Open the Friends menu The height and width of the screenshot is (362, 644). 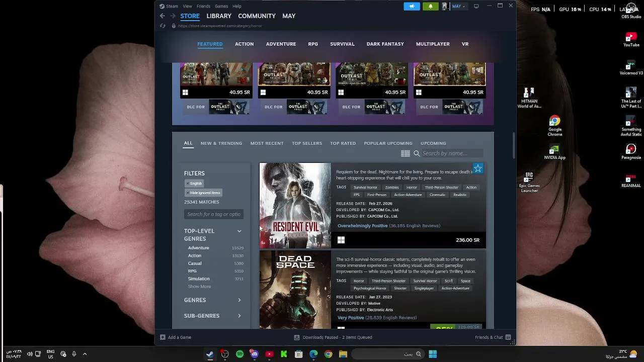click(x=203, y=6)
